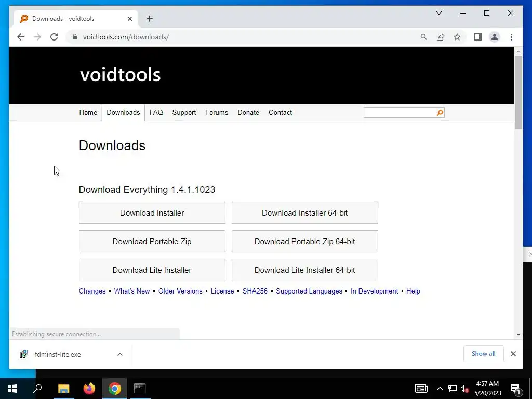The width and height of the screenshot is (532, 399).
Task: Click Download Installer 64-bit button
Action: 304,212
